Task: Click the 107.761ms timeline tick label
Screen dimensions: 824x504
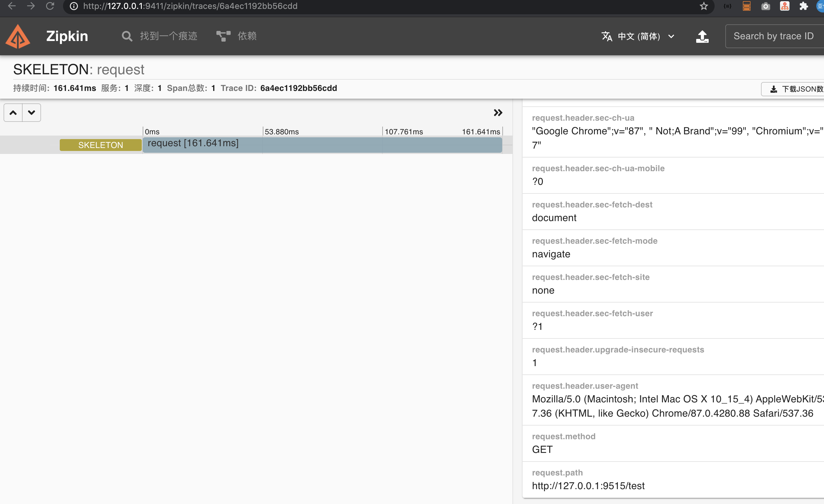Action: [x=404, y=132]
